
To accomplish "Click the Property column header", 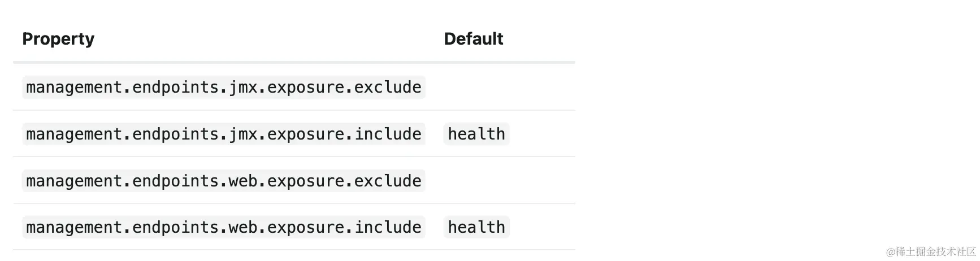I will point(58,39).
